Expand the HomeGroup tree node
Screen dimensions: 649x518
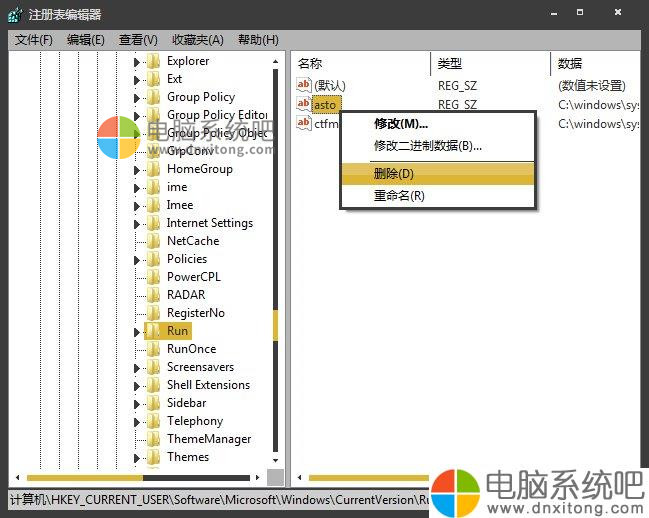(137, 170)
